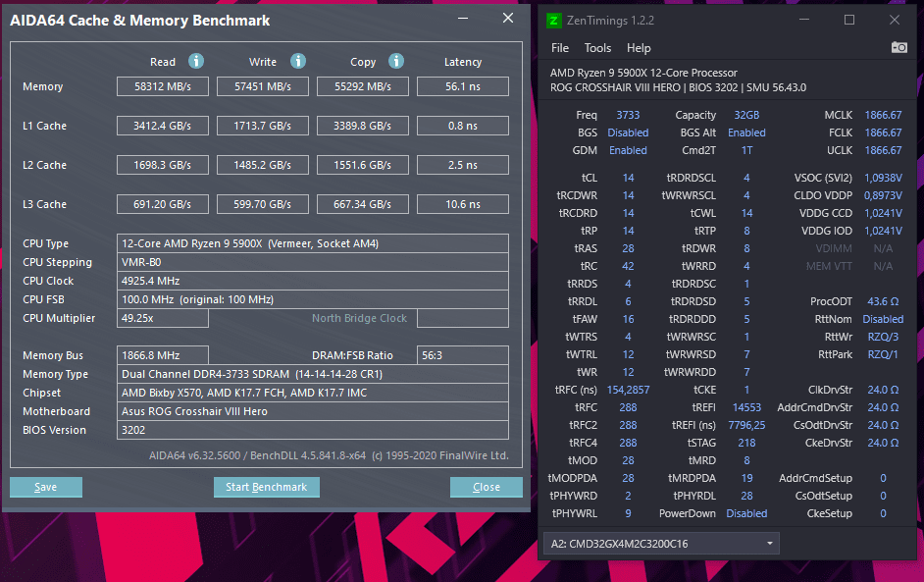Click the Memory Type DDR4-3733 field
This screenshot has height=582, width=924.
pyautogui.click(x=313, y=374)
